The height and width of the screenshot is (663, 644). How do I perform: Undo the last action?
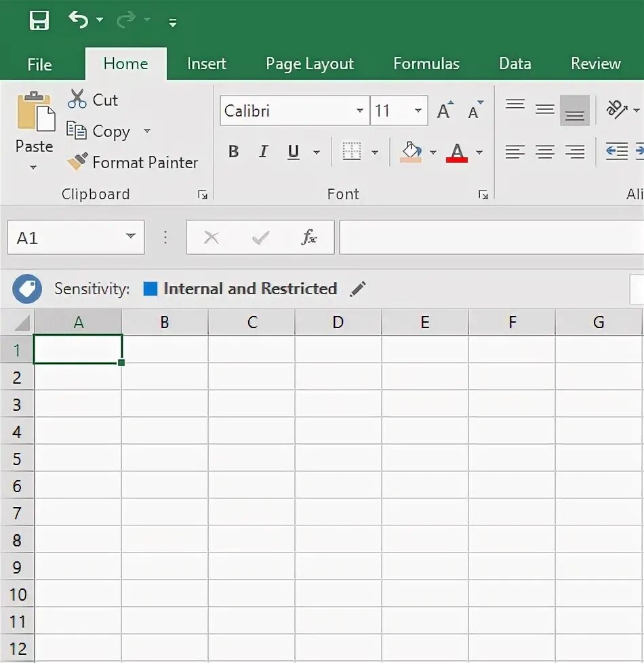pos(79,20)
